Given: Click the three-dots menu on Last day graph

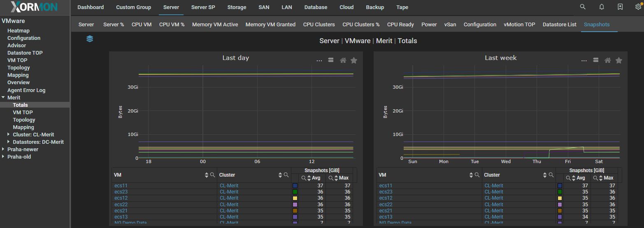Looking at the screenshot, I should [319, 60].
